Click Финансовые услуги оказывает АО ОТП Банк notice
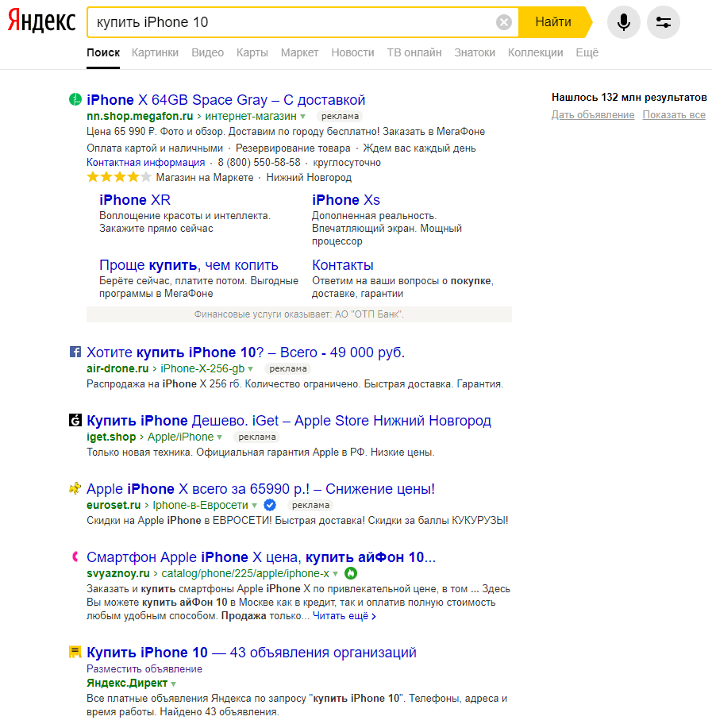Screen dimensions: 712x728 [x=299, y=314]
